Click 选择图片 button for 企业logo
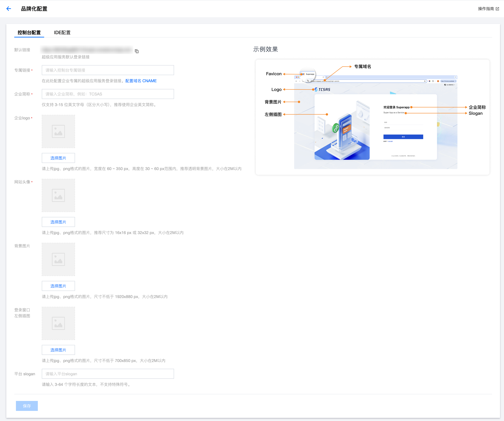The image size is (504, 421). click(x=58, y=158)
